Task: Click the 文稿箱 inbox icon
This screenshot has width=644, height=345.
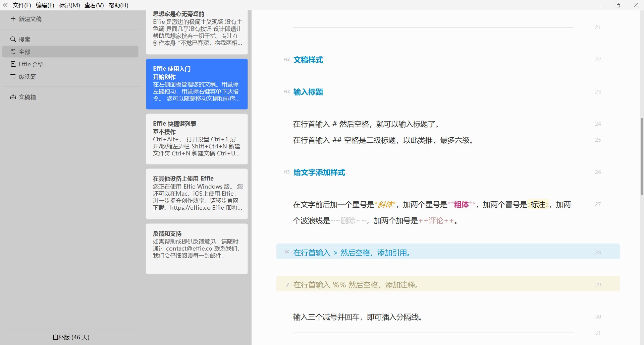Action: pos(13,97)
